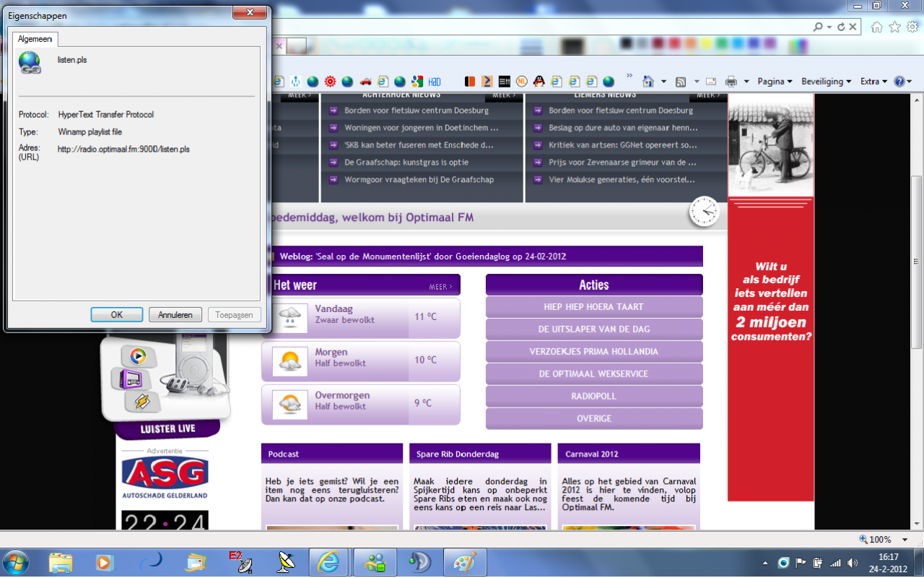Open the feeds dropdown arrow

pyautogui.click(x=697, y=82)
